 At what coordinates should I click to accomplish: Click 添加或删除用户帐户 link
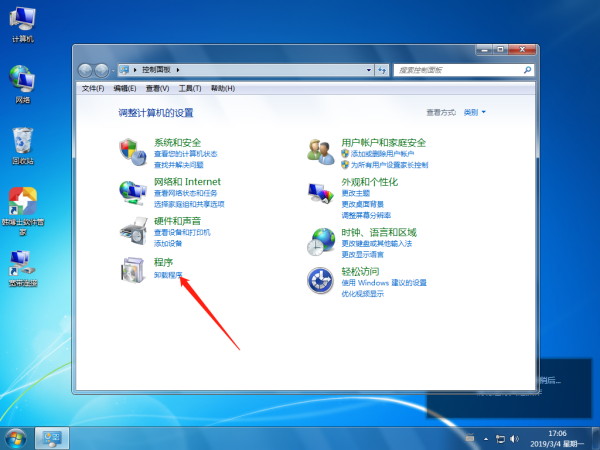tap(382, 154)
